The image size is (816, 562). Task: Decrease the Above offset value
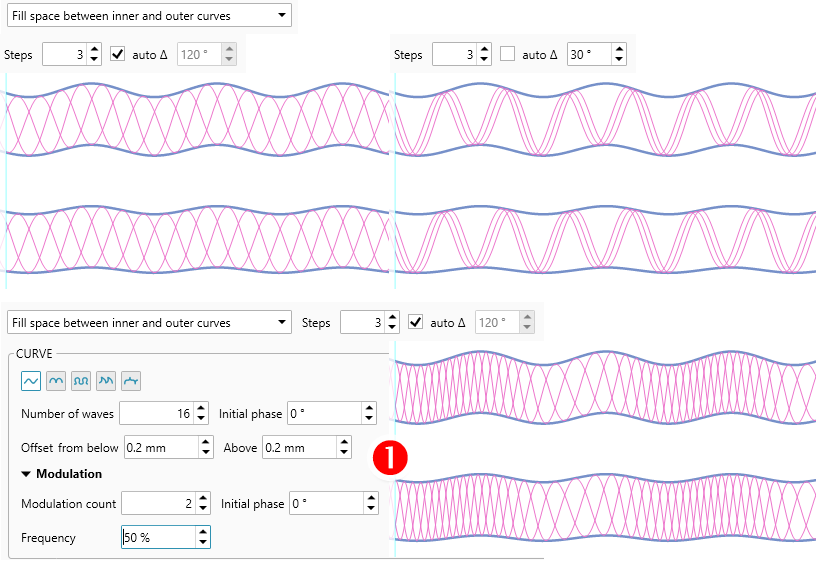pos(344,452)
